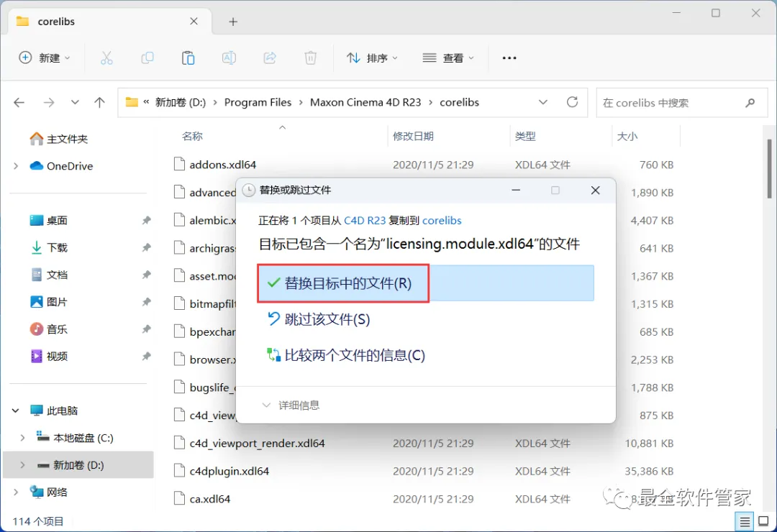777x532 pixels.
Task: Expand details info in replace dialog
Action: (x=291, y=405)
